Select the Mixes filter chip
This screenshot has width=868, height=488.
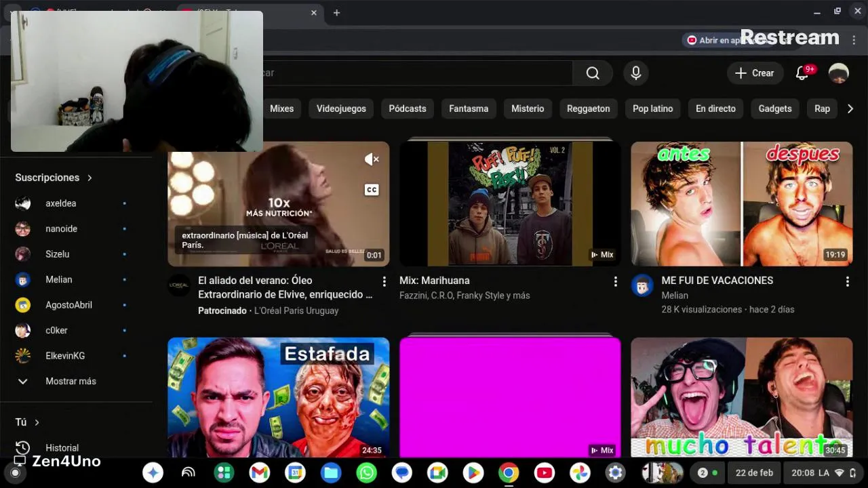click(281, 108)
